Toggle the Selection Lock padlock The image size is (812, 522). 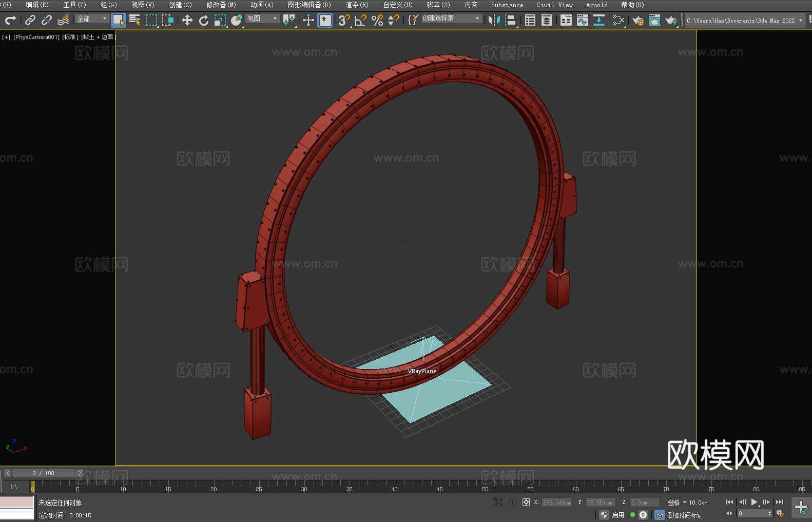tap(512, 502)
